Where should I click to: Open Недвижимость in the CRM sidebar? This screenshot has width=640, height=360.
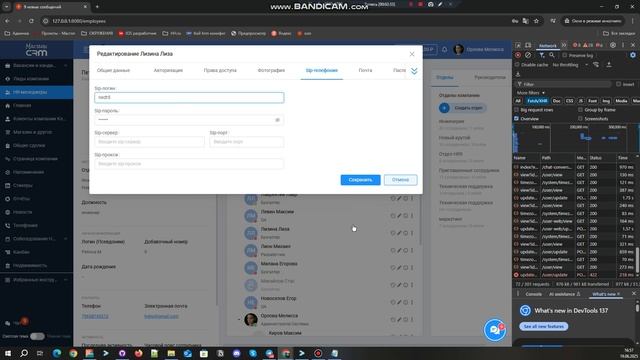pos(30,265)
